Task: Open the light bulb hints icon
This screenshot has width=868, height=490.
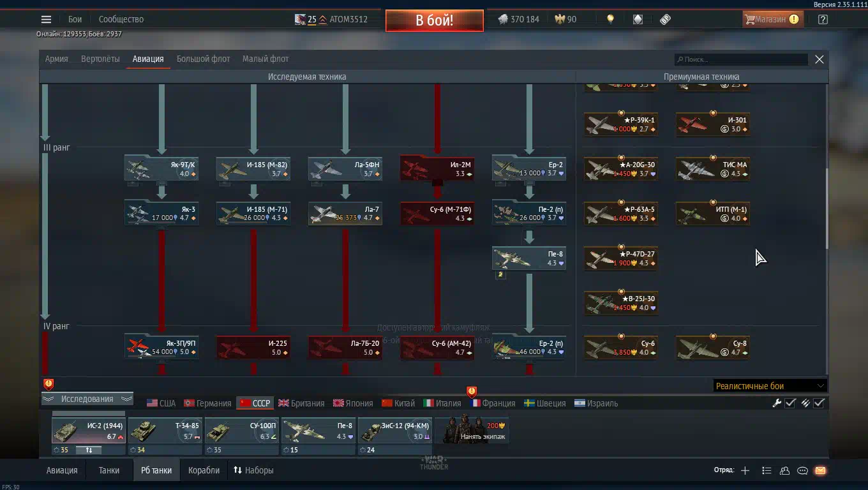Action: 610,19
